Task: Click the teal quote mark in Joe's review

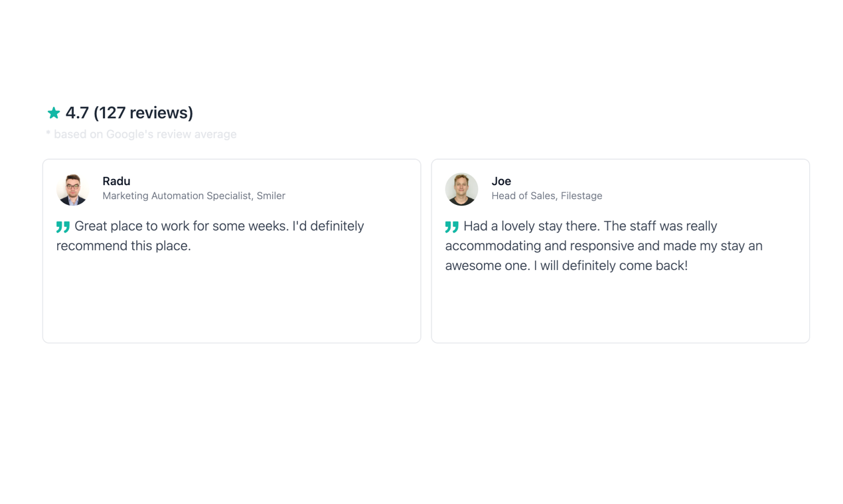Action: (x=452, y=227)
